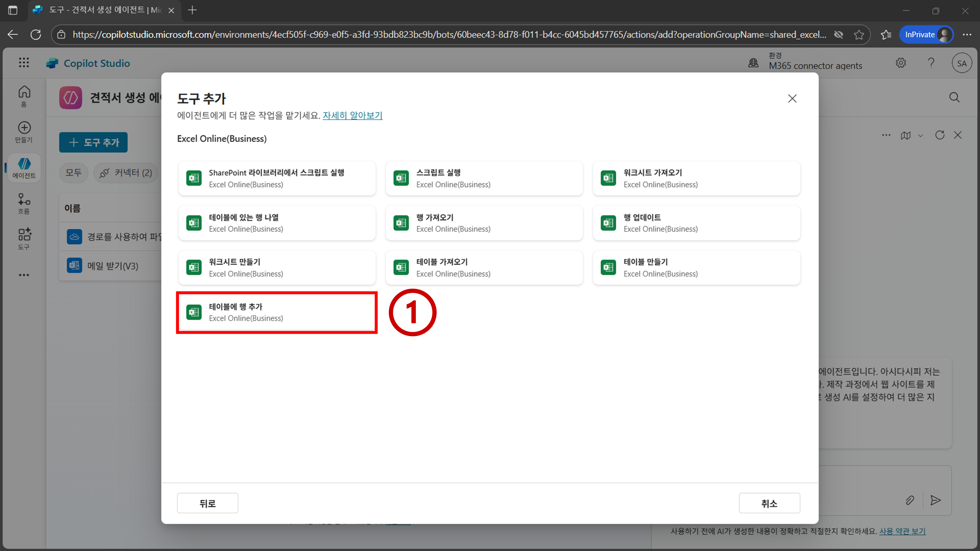Open the 만들기 (Create) sidebar icon
The width and height of the screenshot is (980, 551).
point(24,132)
